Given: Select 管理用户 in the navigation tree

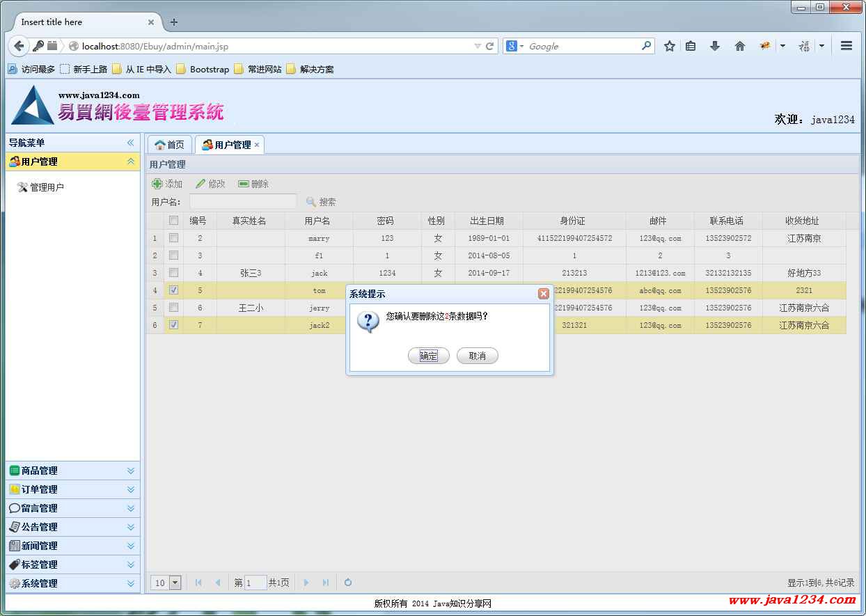Looking at the screenshot, I should 47,187.
